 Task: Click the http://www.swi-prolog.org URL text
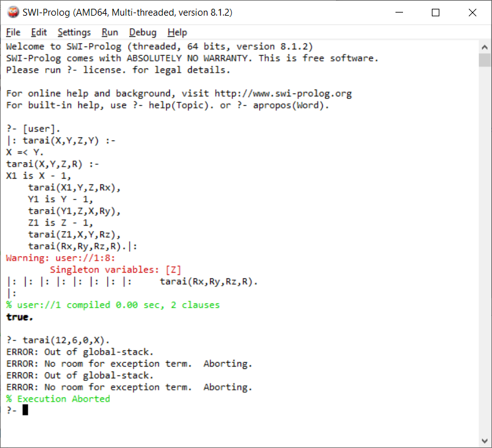283,93
